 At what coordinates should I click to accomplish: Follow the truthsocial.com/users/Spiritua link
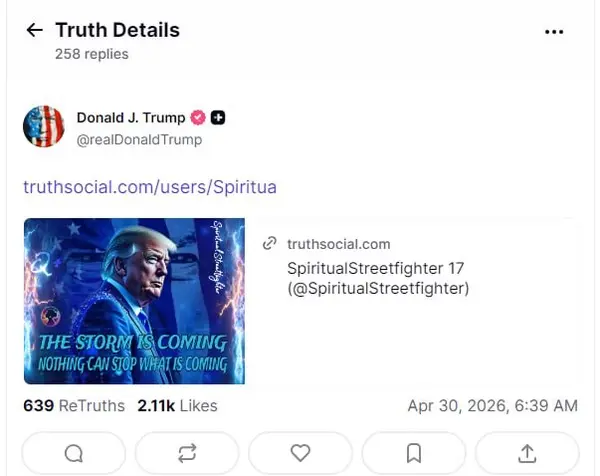pyautogui.click(x=149, y=187)
